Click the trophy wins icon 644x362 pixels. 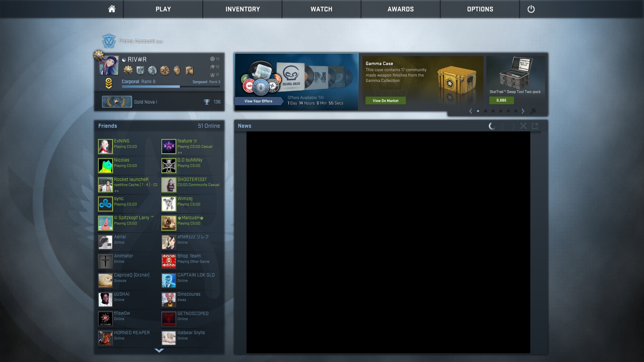207,102
